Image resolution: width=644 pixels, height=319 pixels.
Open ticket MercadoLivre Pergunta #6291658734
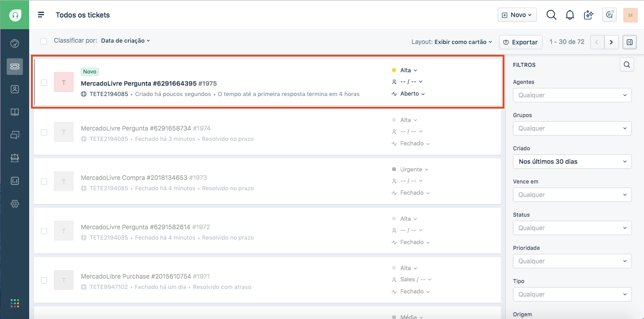point(136,128)
